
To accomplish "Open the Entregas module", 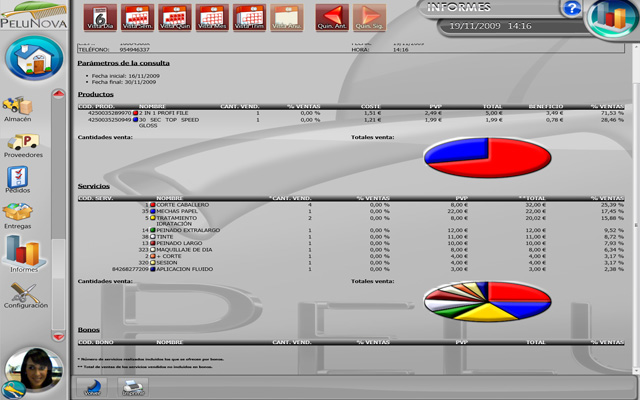I will [18, 216].
